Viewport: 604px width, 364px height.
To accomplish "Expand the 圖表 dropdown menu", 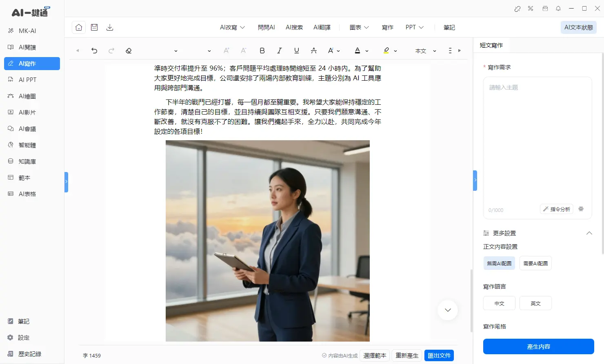I will click(x=359, y=27).
